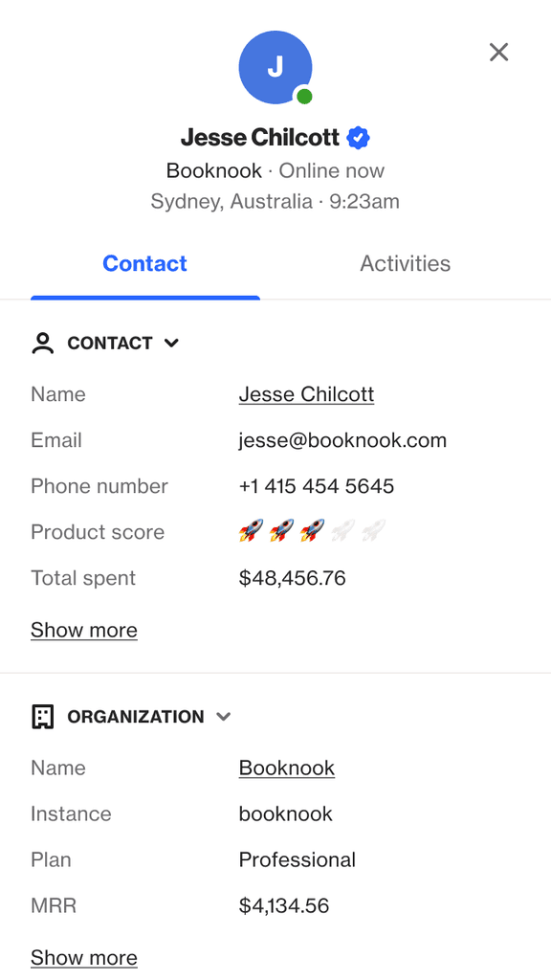Click the blue verified badge icon
The width and height of the screenshot is (551, 980).
359,138
